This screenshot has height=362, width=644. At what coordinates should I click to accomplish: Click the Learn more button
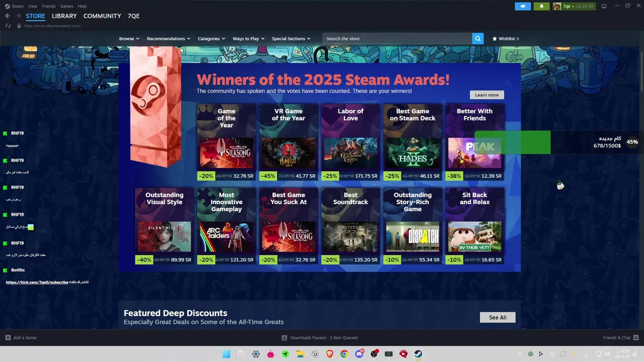(x=487, y=95)
